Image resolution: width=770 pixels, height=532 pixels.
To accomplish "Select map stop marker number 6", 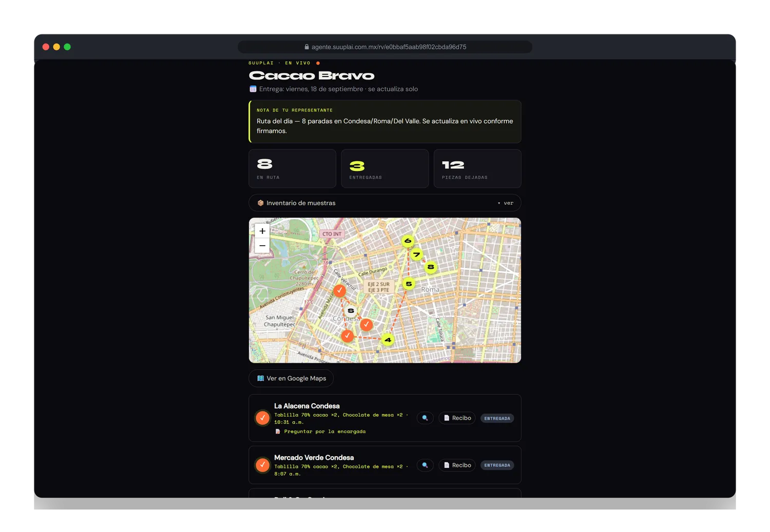I will point(408,241).
